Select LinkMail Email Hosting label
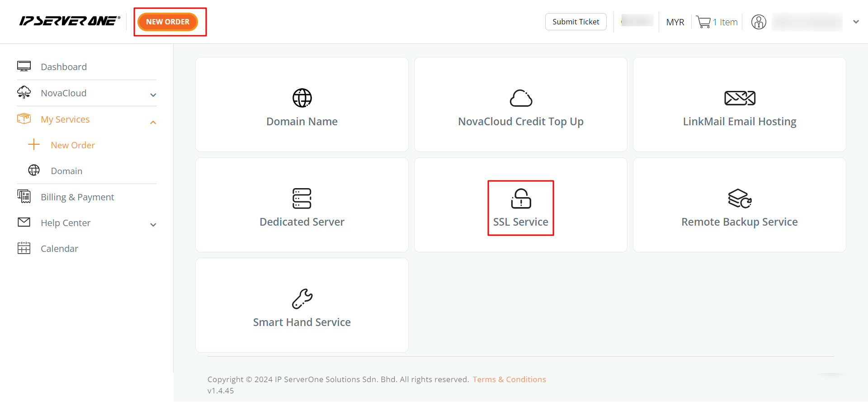 740,122
